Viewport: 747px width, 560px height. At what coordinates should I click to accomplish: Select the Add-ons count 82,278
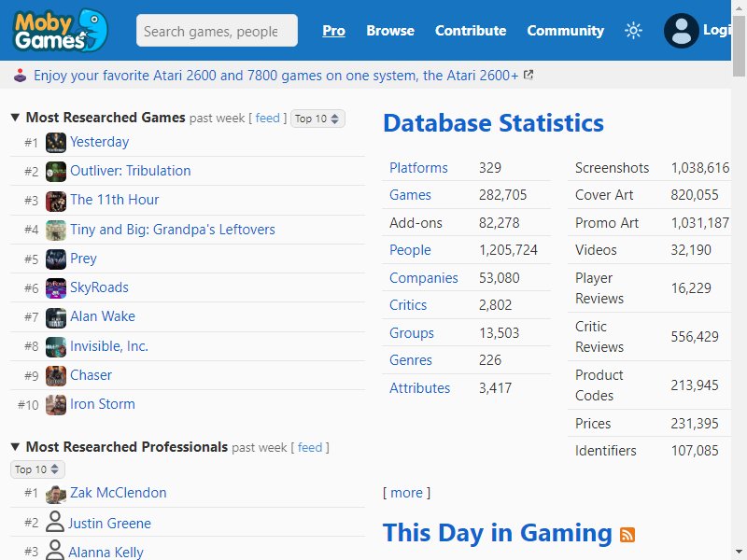point(499,223)
